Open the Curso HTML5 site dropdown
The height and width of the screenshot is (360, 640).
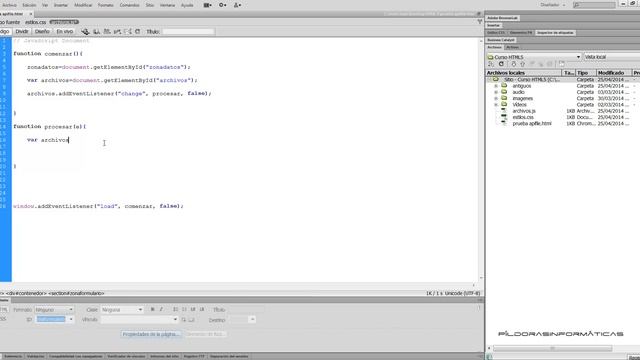pos(534,57)
